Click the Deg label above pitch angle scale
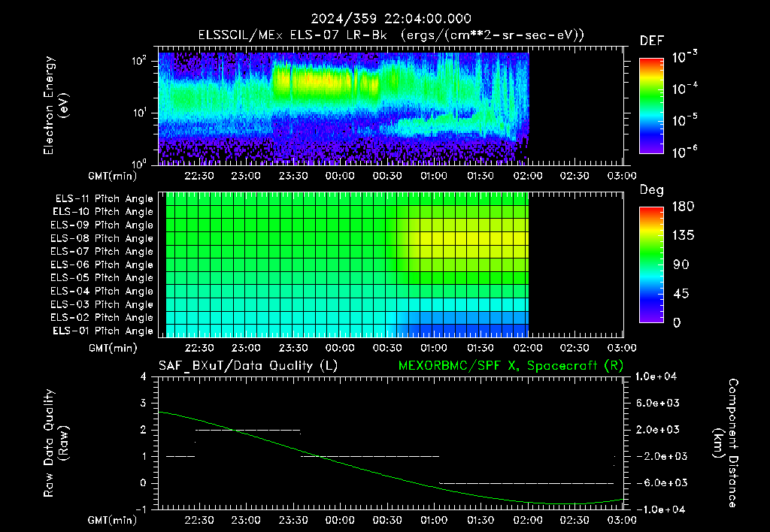The image size is (770, 532). [652, 190]
